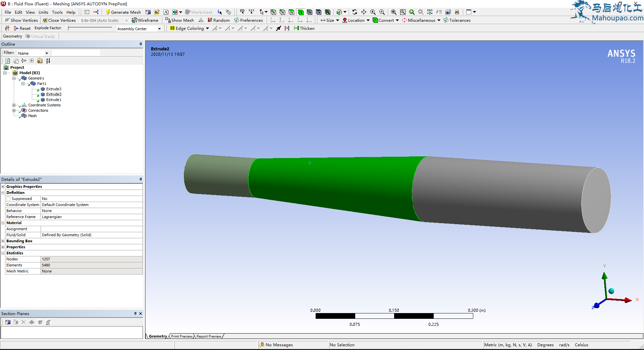Screen dimensions: 644x350
Task: Open the File menu
Action: [8, 12]
